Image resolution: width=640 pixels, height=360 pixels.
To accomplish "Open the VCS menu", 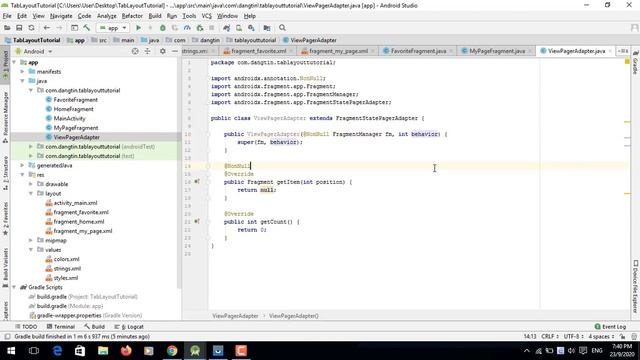I will click(x=207, y=16).
